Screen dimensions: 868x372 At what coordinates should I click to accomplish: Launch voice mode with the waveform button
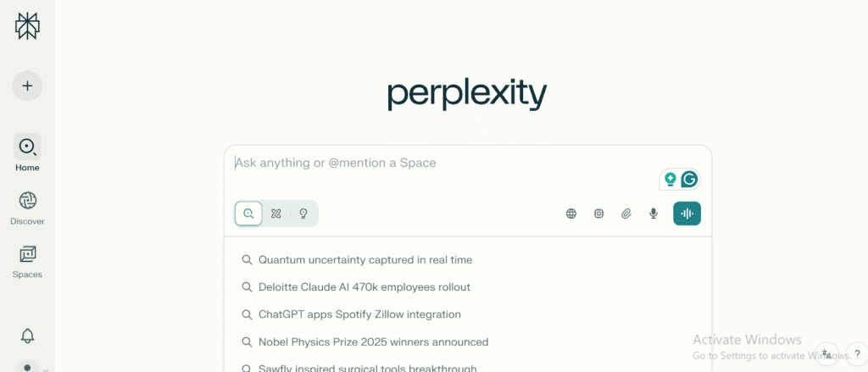[687, 214]
